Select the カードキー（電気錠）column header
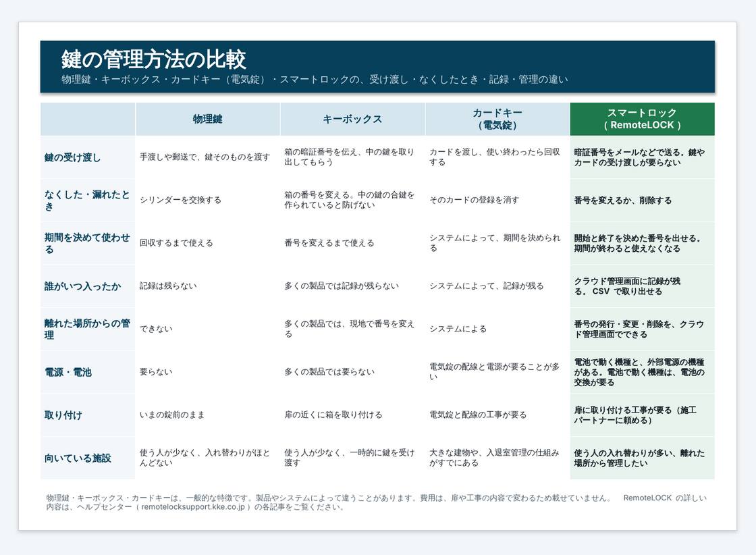This screenshot has width=756, height=555. (x=497, y=119)
